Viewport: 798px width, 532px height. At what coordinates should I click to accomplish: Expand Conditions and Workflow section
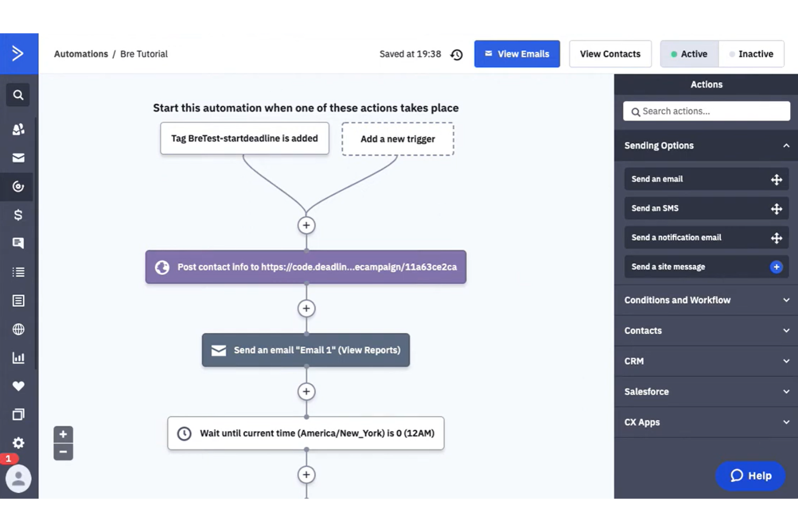click(706, 300)
